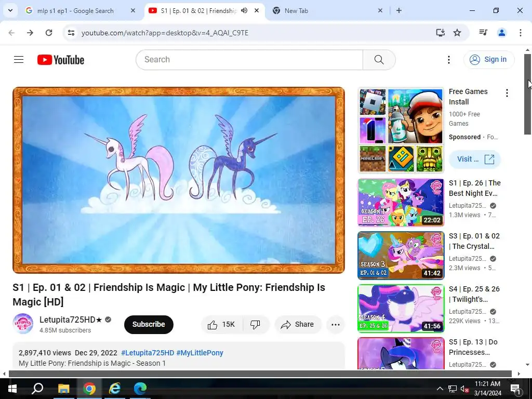The image size is (532, 399).
Task: Close the Google Search tab
Action: coord(133,10)
